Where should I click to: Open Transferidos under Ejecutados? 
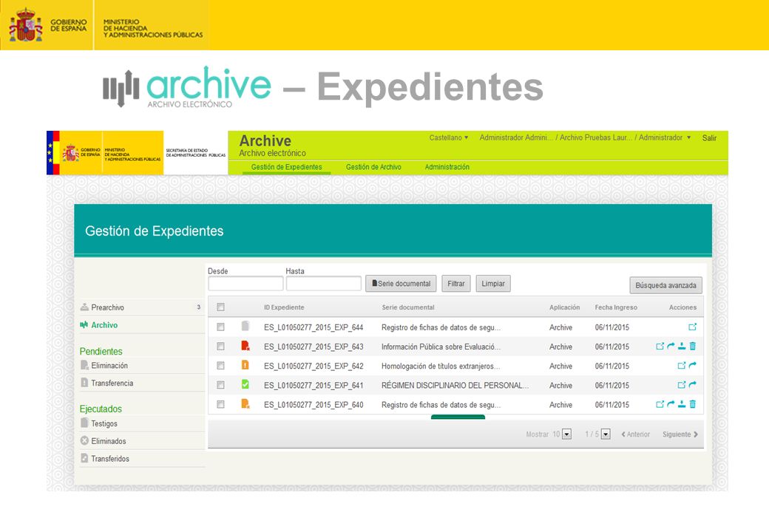click(110, 459)
